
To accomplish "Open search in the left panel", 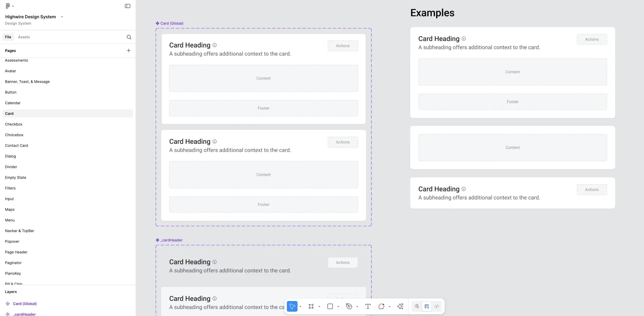I will coord(129,37).
